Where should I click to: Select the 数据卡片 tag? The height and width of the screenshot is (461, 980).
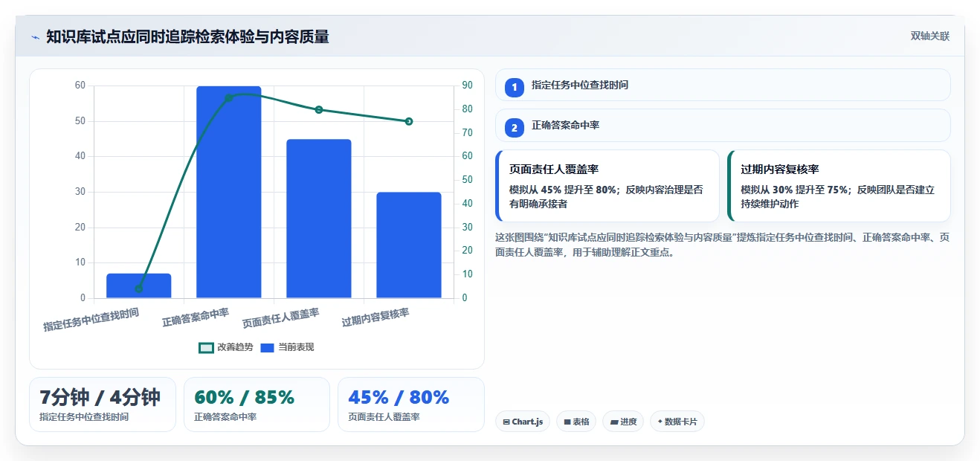tap(677, 422)
